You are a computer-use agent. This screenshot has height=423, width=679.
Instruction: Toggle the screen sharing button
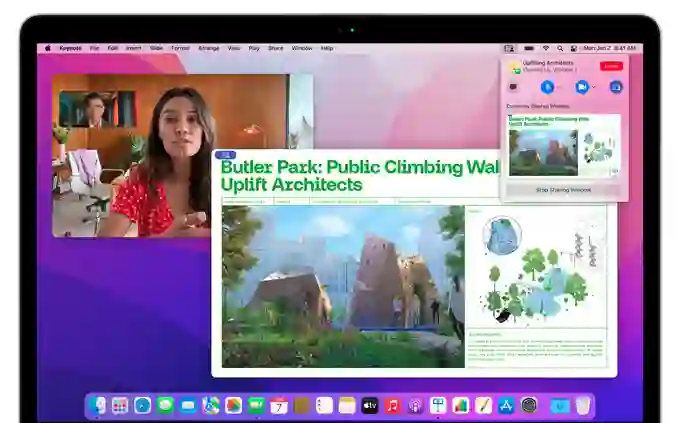pos(615,87)
